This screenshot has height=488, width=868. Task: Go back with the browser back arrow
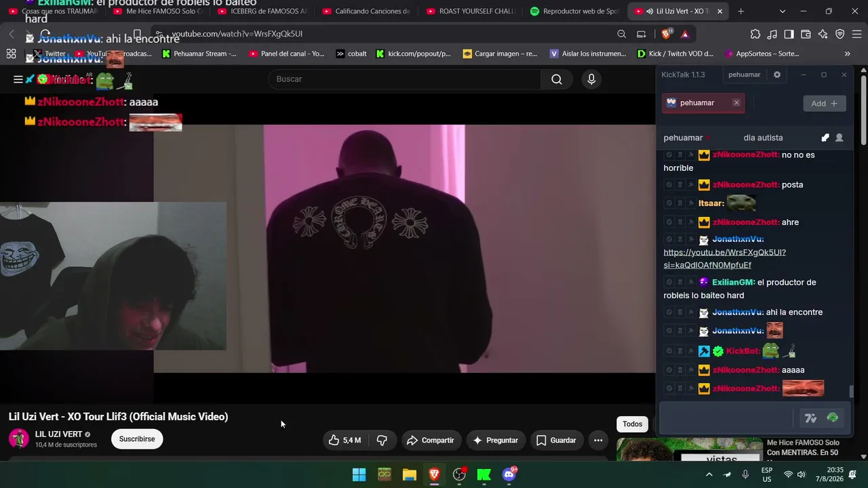click(x=12, y=34)
